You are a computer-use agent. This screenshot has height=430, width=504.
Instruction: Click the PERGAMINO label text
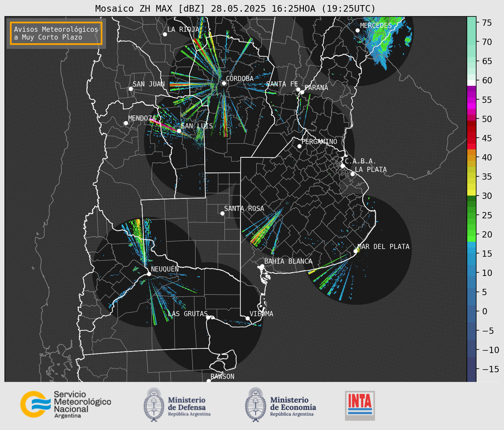coord(319,141)
